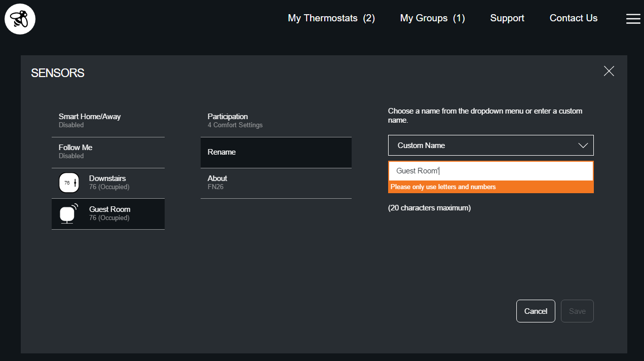Click the disabled Save button
The width and height of the screenshot is (644, 361).
click(577, 311)
